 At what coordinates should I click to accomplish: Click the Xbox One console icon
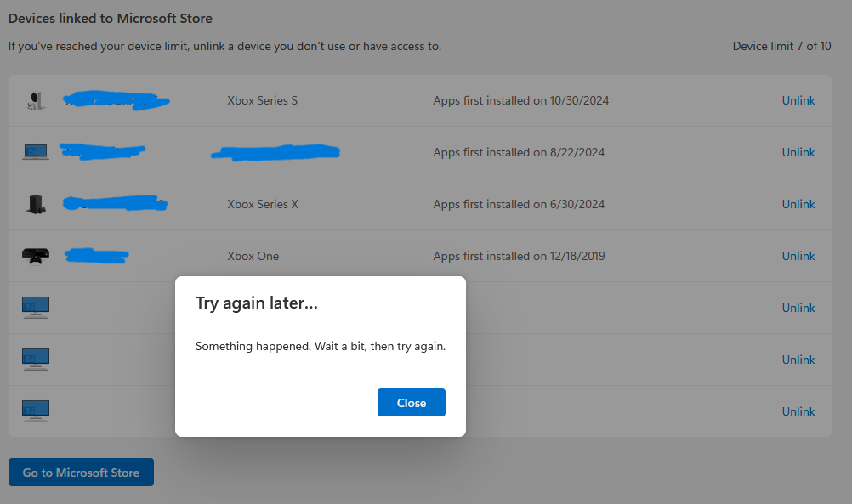point(35,255)
